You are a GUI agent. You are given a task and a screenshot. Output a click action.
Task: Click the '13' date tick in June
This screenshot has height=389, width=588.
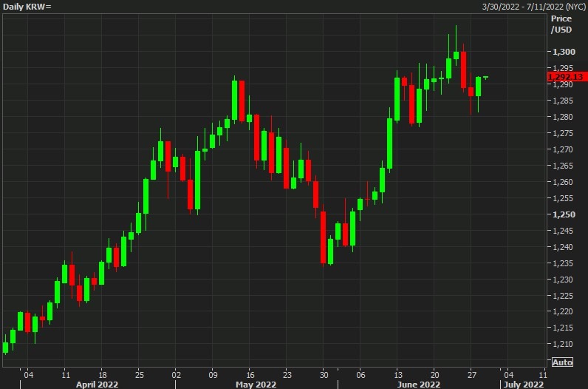click(398, 375)
